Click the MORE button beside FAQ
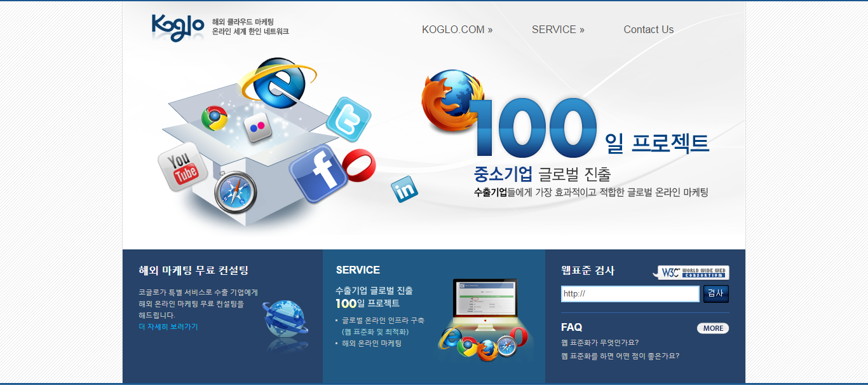Image resolution: width=868 pixels, height=390 pixels. point(712,328)
